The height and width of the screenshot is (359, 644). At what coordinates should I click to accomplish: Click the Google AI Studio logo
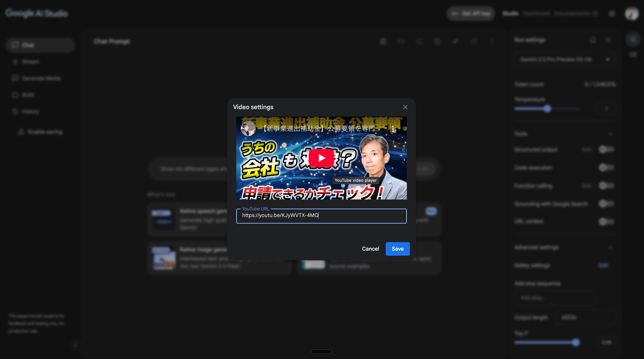click(x=37, y=13)
